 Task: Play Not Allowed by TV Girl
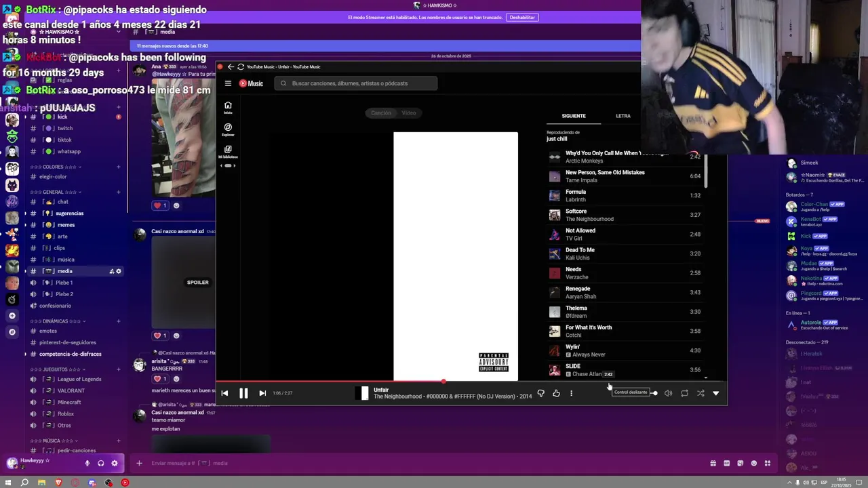click(625, 235)
